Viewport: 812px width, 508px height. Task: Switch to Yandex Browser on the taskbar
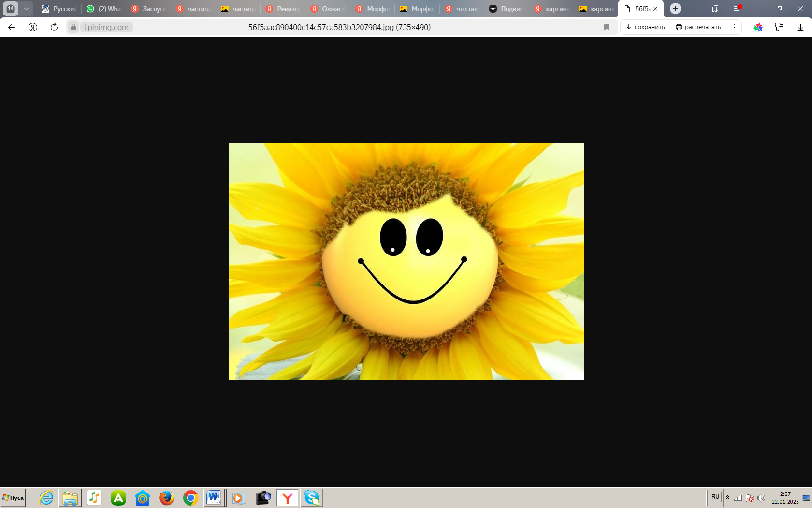pos(288,498)
